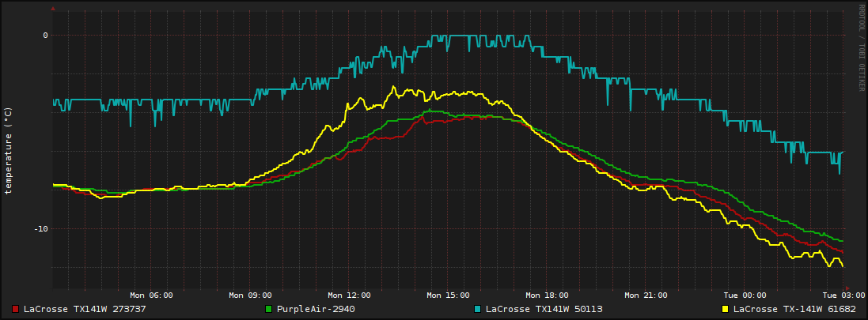Click the red LaCrosse TX141W 273737 legend swatch

[16, 309]
